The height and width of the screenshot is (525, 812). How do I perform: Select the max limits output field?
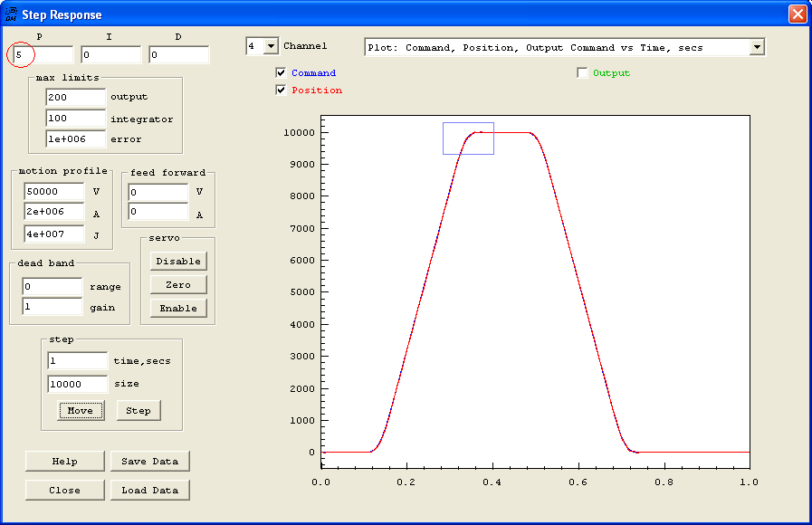[x=75, y=97]
